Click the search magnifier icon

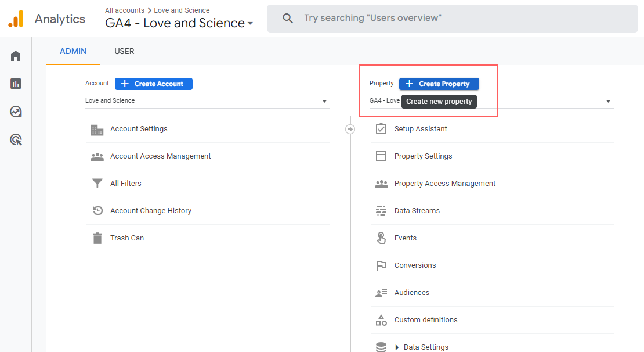(288, 18)
